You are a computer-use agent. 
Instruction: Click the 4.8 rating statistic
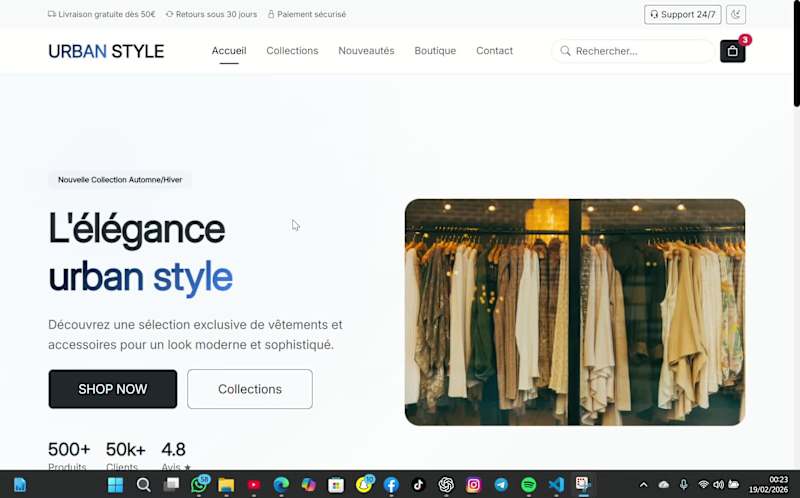click(x=173, y=449)
